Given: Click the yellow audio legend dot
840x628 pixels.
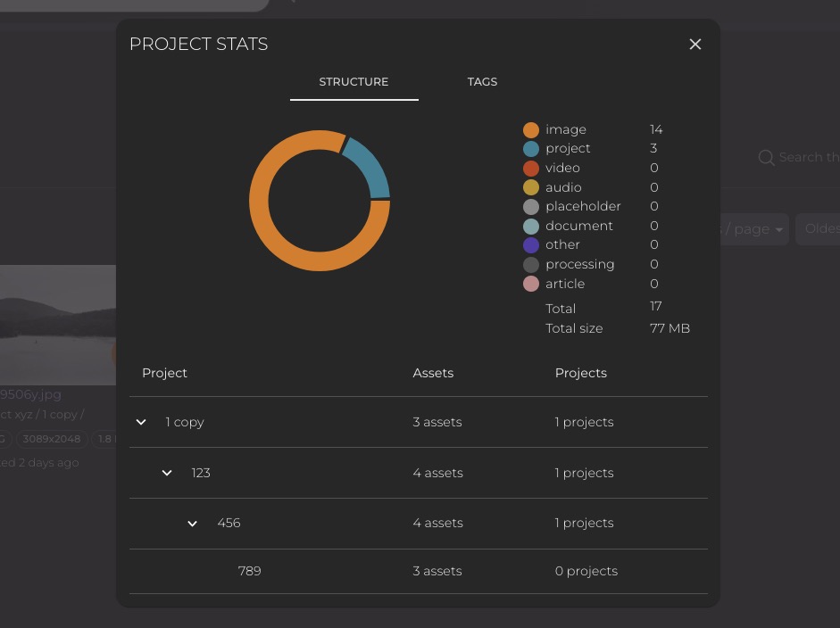Looking at the screenshot, I should tap(531, 187).
